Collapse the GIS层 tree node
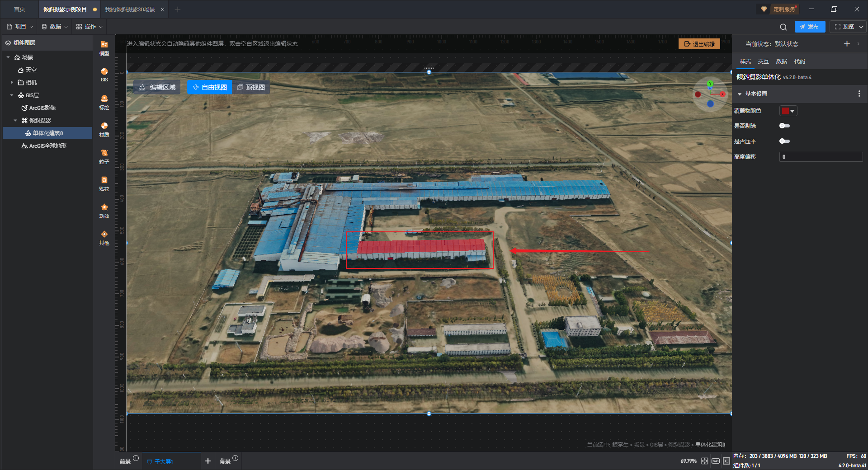 (x=12, y=95)
